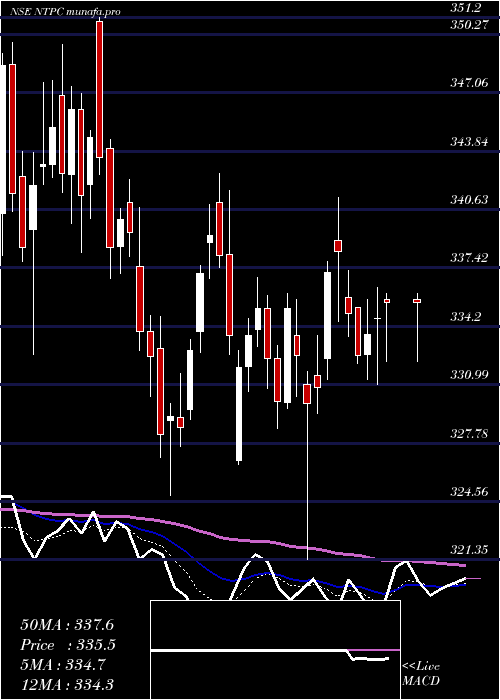Image resolution: width=500 pixels, height=700 pixels.
Task: Select the '5MA : 334.7' value
Action: tap(63, 665)
